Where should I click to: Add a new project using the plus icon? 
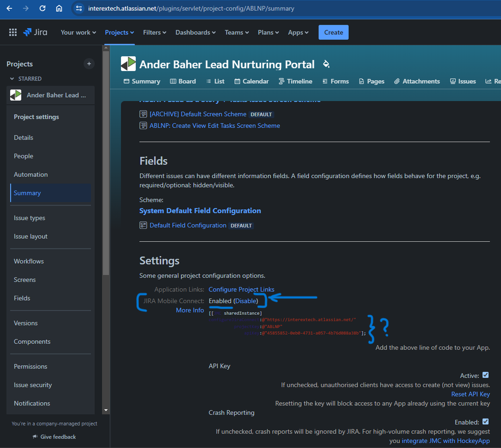pyautogui.click(x=89, y=64)
